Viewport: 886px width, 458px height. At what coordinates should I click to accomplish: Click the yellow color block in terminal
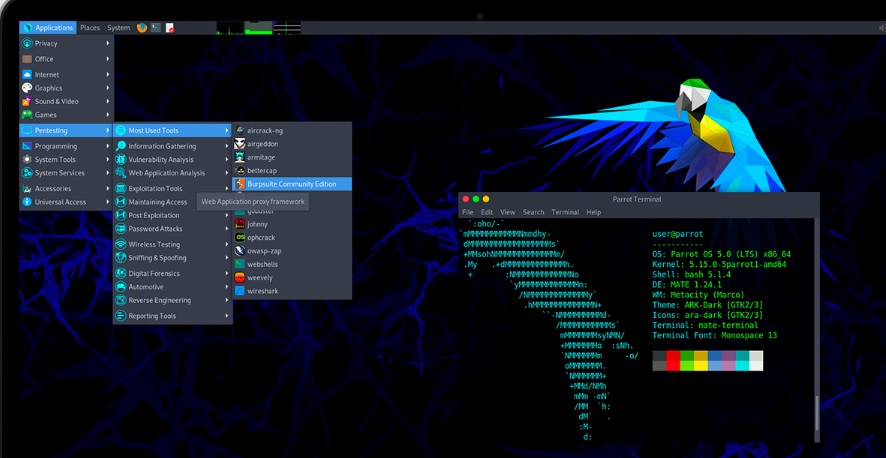pos(701,361)
